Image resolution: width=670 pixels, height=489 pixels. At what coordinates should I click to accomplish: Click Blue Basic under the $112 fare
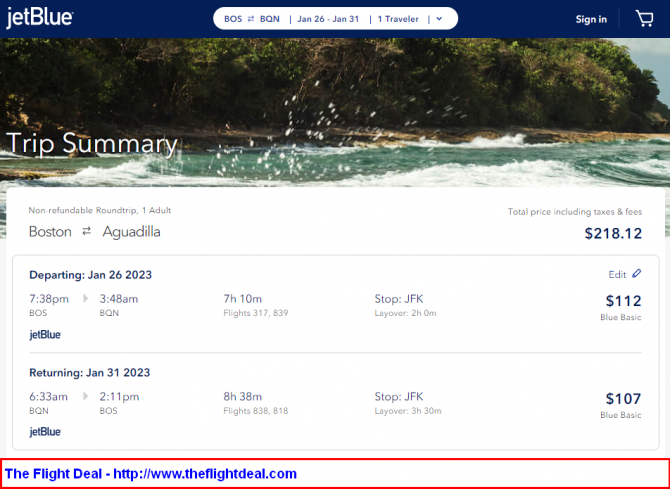621,318
